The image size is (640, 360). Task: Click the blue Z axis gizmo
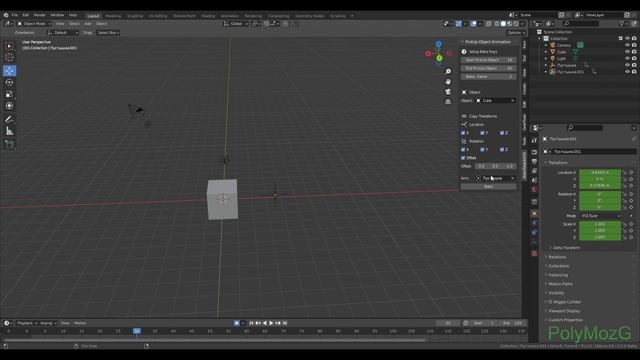pyautogui.click(x=438, y=44)
